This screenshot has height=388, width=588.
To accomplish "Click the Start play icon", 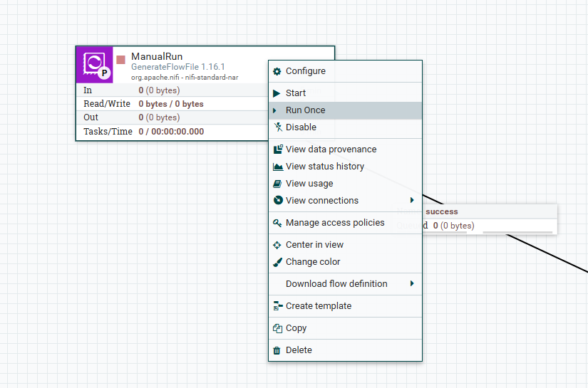I will click(x=277, y=93).
